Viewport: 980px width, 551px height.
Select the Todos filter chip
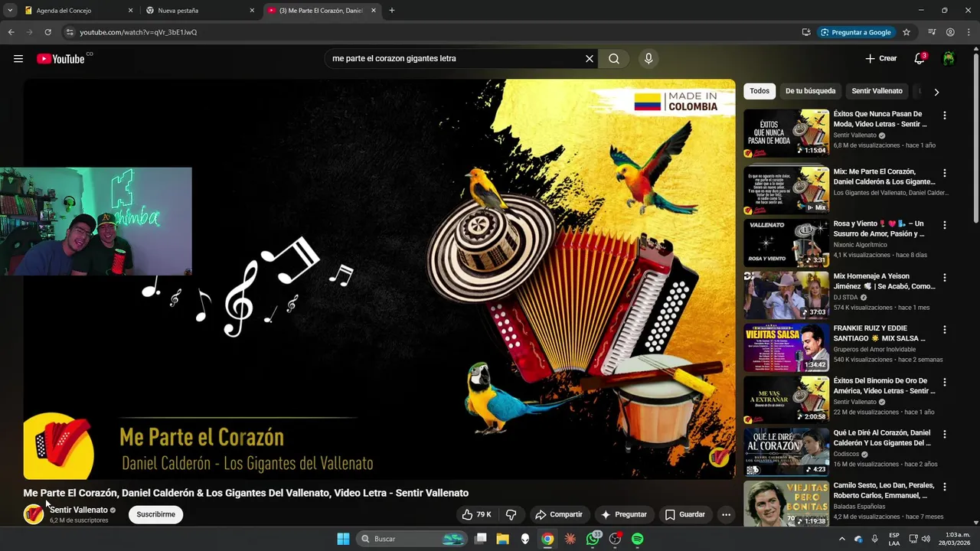759,91
